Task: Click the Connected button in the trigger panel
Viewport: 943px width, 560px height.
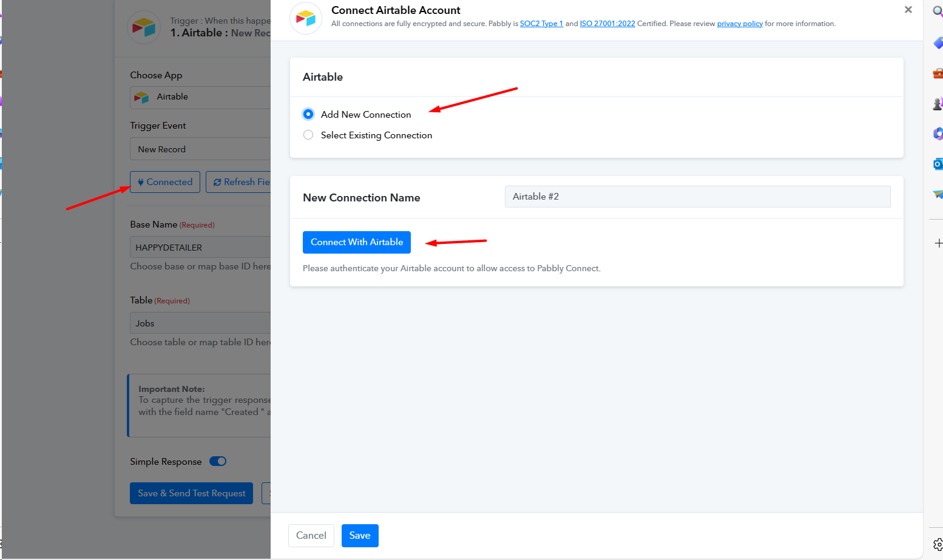Action: [165, 182]
